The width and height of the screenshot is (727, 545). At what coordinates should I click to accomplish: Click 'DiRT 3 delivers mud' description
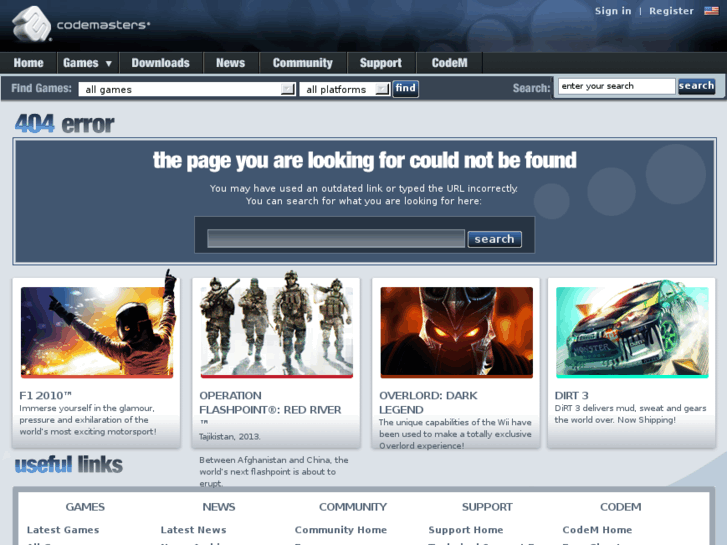tap(630, 414)
